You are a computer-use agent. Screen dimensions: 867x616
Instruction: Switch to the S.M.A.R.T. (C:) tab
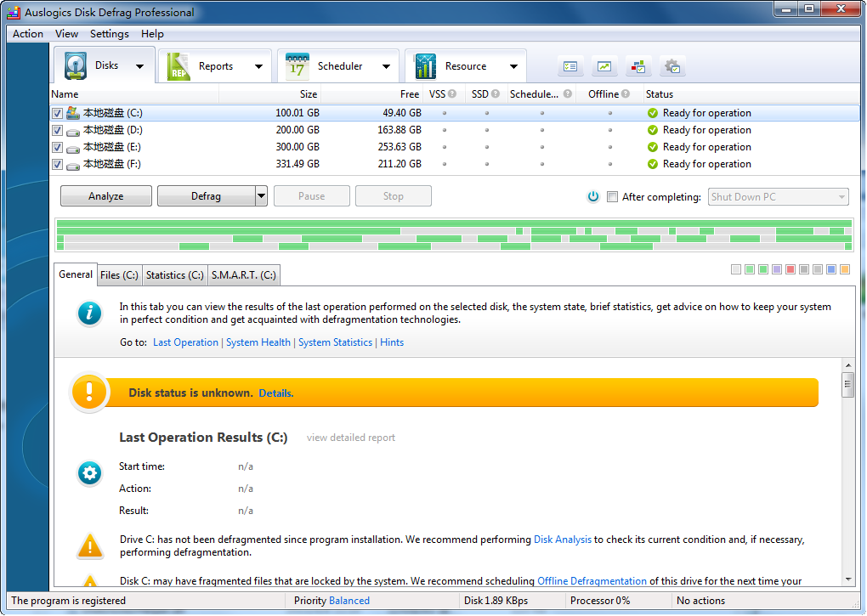[x=244, y=275]
